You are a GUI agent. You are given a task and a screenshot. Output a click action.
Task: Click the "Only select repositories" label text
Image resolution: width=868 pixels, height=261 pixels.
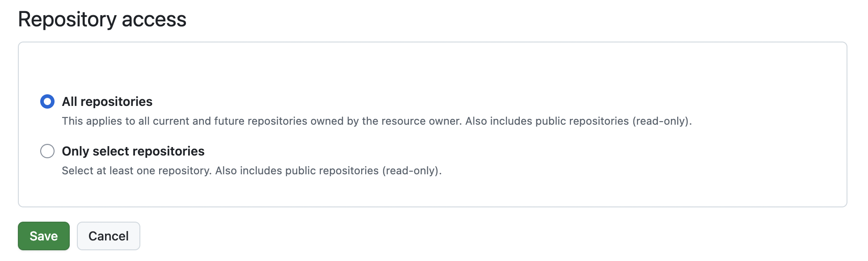133,151
